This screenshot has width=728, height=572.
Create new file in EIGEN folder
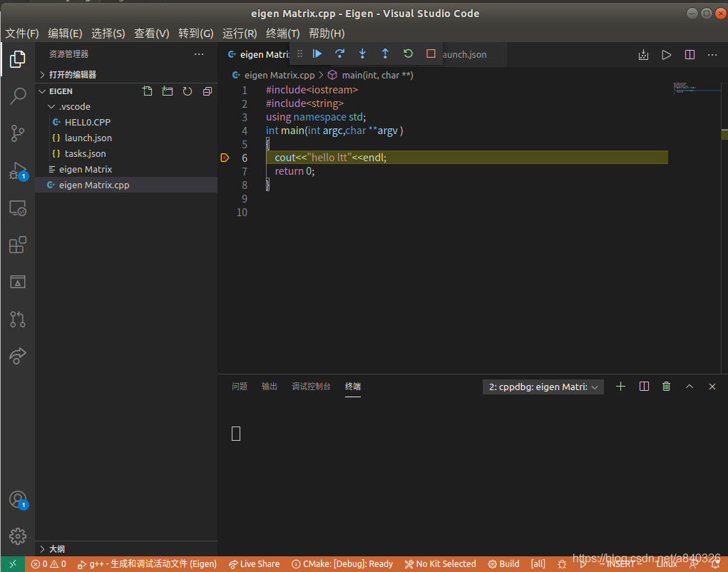(x=147, y=91)
